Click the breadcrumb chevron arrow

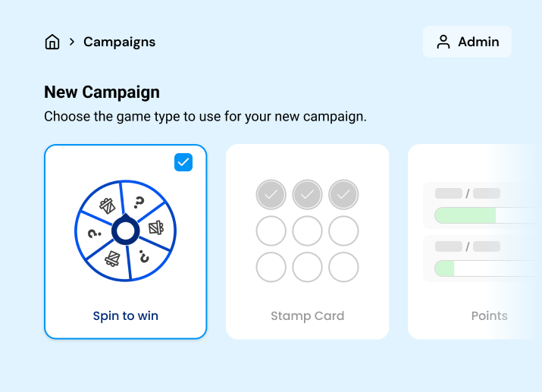coord(72,42)
